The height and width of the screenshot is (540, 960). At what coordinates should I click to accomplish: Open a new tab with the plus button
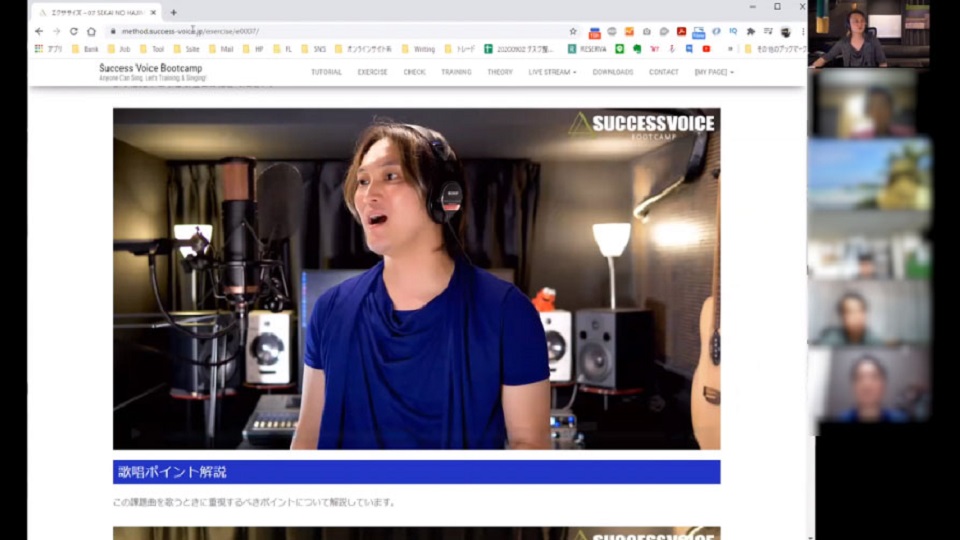173,12
